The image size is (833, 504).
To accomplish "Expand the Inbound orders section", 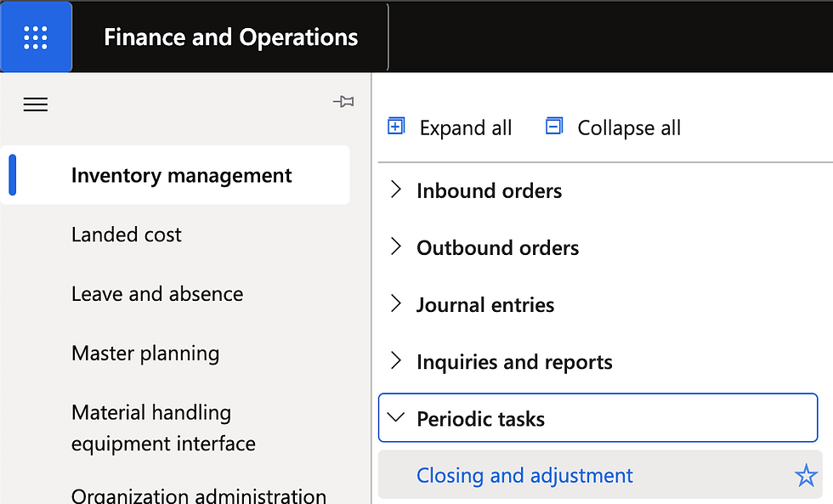I will point(395,190).
